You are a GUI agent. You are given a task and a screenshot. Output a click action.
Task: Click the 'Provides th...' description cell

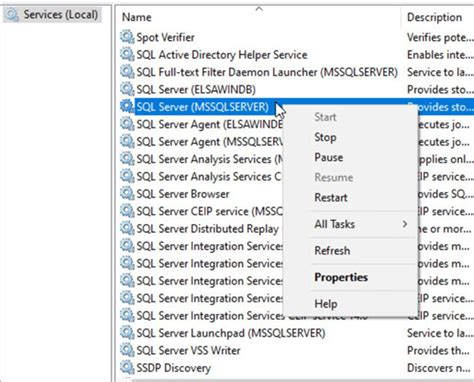point(438,350)
